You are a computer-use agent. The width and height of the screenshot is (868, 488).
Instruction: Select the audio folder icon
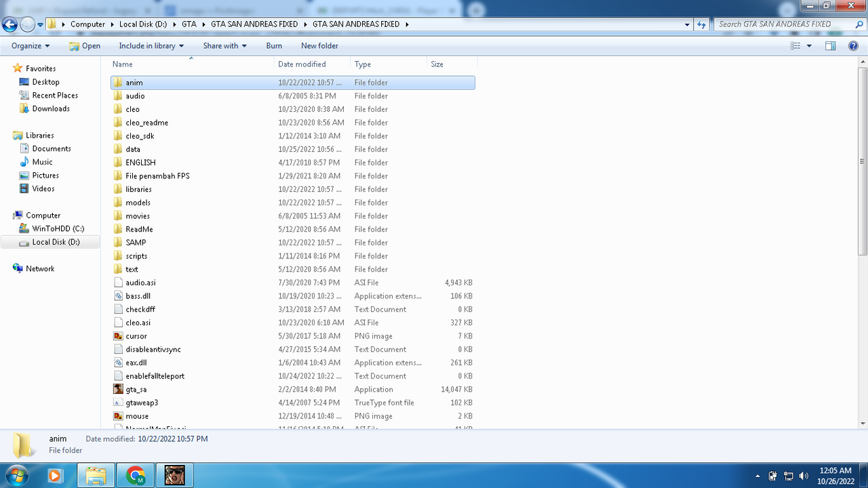pos(118,96)
